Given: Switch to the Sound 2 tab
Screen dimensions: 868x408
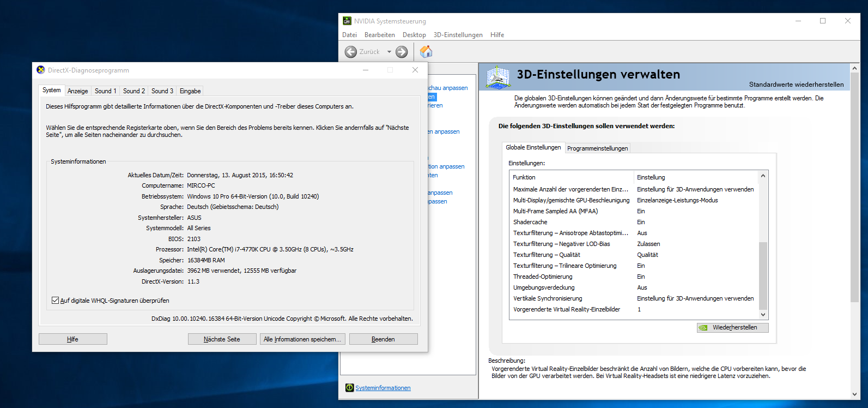Looking at the screenshot, I should coord(133,91).
